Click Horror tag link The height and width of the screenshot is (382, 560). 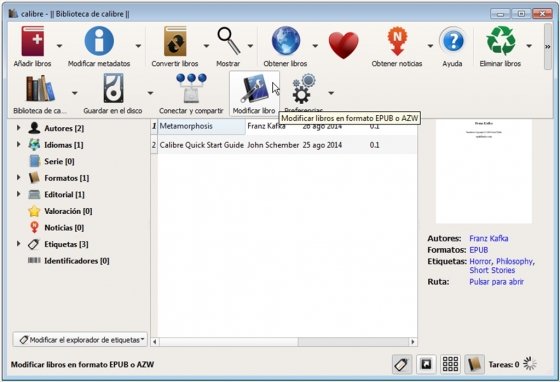click(480, 261)
